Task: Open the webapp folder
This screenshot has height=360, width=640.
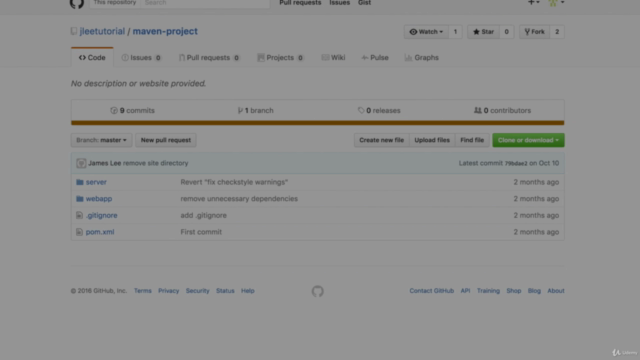Action: [99, 199]
